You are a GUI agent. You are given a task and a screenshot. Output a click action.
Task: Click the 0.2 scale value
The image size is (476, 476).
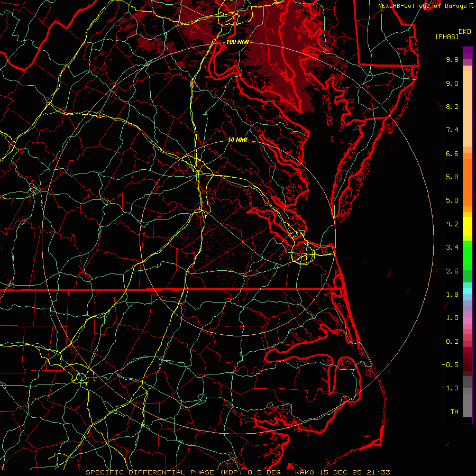pos(452,342)
